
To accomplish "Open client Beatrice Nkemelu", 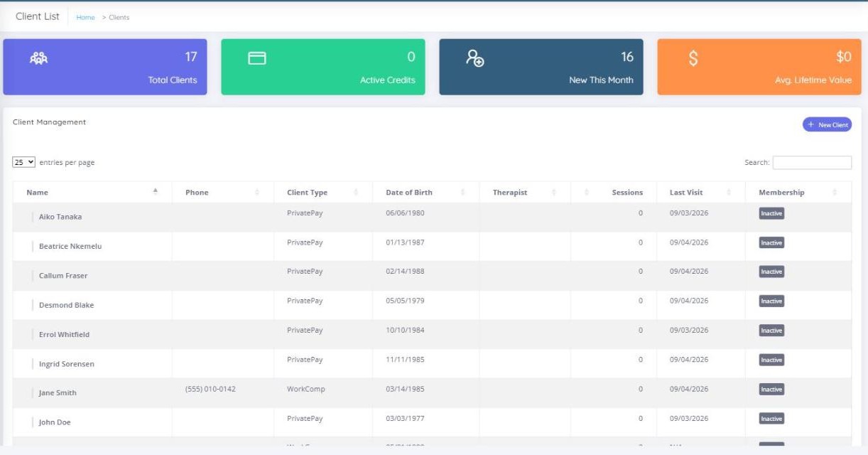I will (x=70, y=246).
